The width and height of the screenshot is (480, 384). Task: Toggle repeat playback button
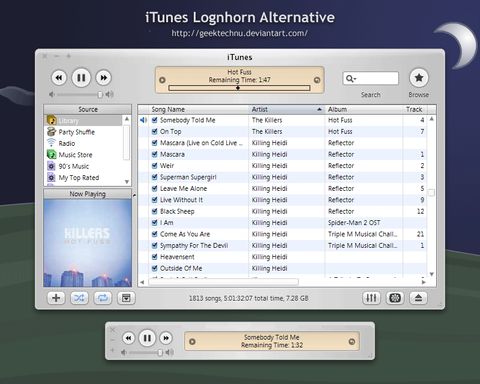[103, 298]
